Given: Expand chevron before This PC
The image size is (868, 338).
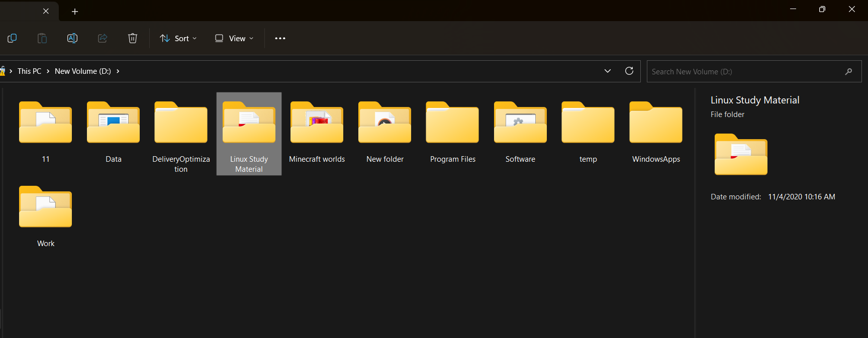Looking at the screenshot, I should [x=11, y=71].
